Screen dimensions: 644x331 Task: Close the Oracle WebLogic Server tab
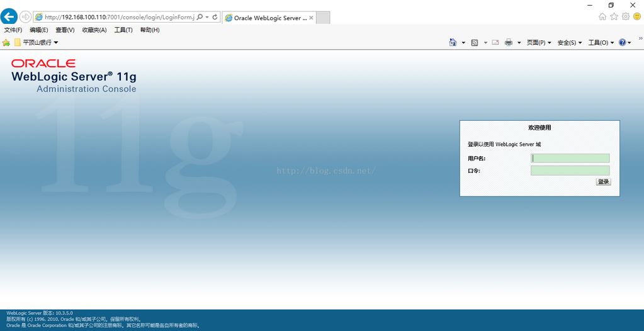(311, 18)
